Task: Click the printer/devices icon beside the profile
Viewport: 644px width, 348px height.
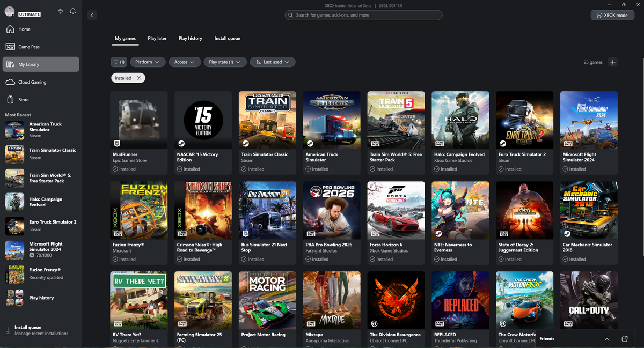Action: pos(60,11)
